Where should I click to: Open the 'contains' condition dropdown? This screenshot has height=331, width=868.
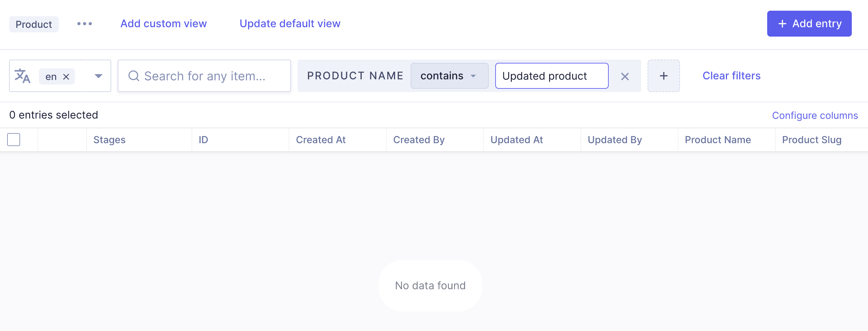point(449,76)
